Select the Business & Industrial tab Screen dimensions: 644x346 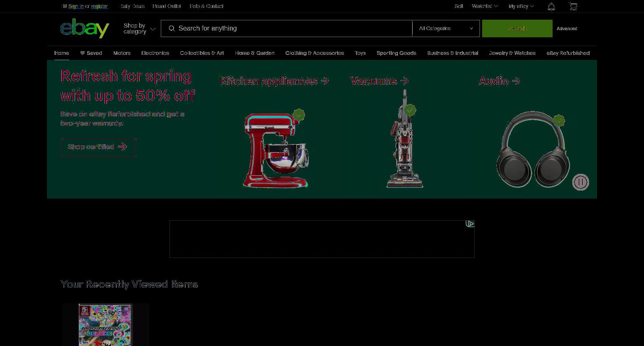452,53
